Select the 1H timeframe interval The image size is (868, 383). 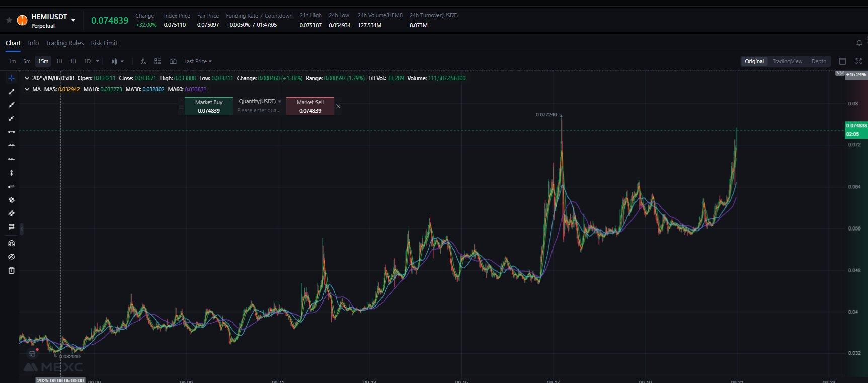59,61
